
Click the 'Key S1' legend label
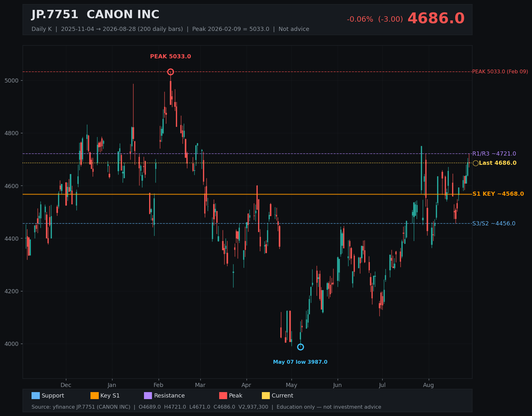[110, 396]
